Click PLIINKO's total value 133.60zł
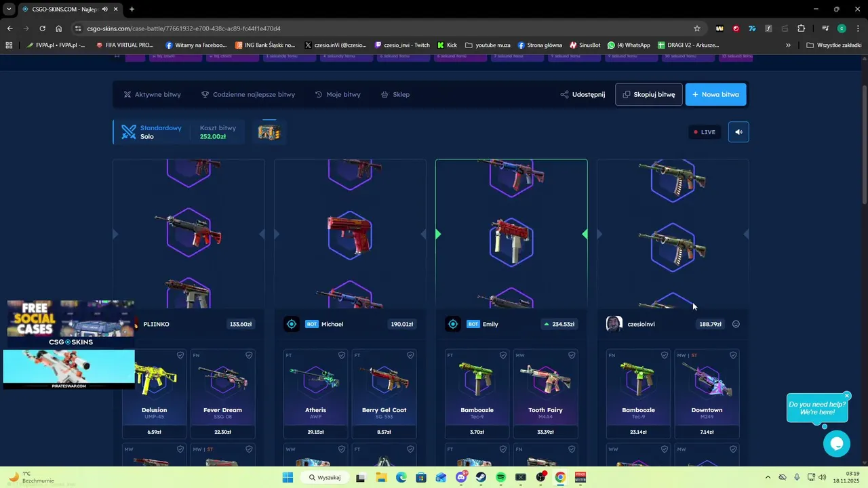Screen dimensions: 868x488 241,324
